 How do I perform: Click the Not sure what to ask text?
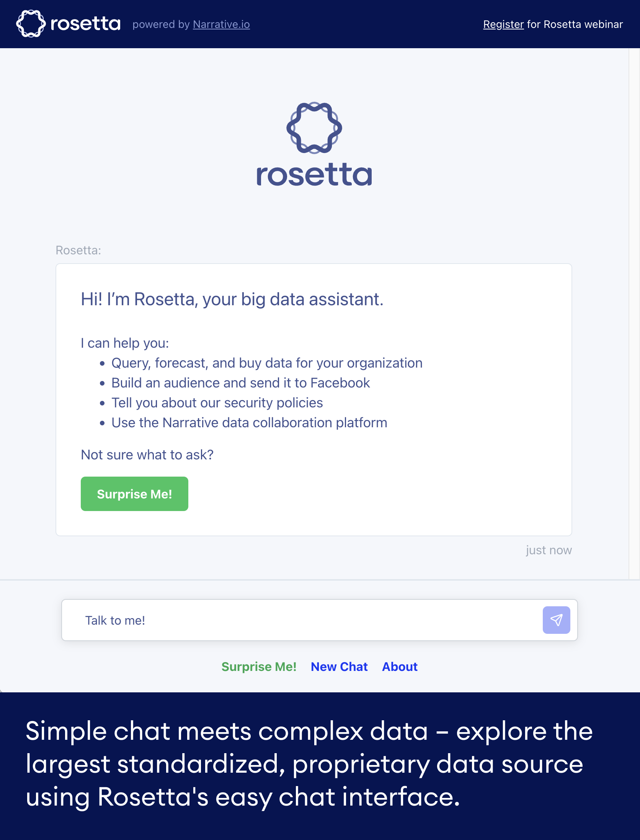tap(147, 454)
